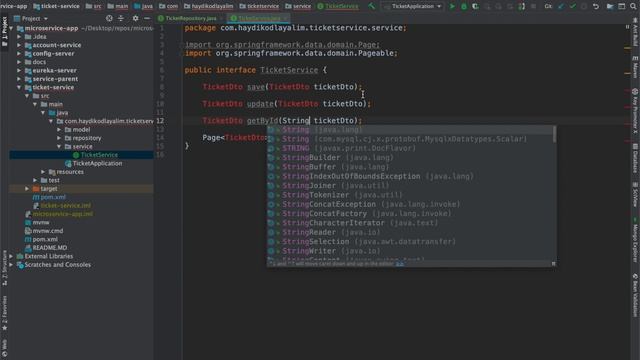Image resolution: width=640 pixels, height=360 pixels.
Task: Expand the config-server module
Action: click(x=19, y=53)
